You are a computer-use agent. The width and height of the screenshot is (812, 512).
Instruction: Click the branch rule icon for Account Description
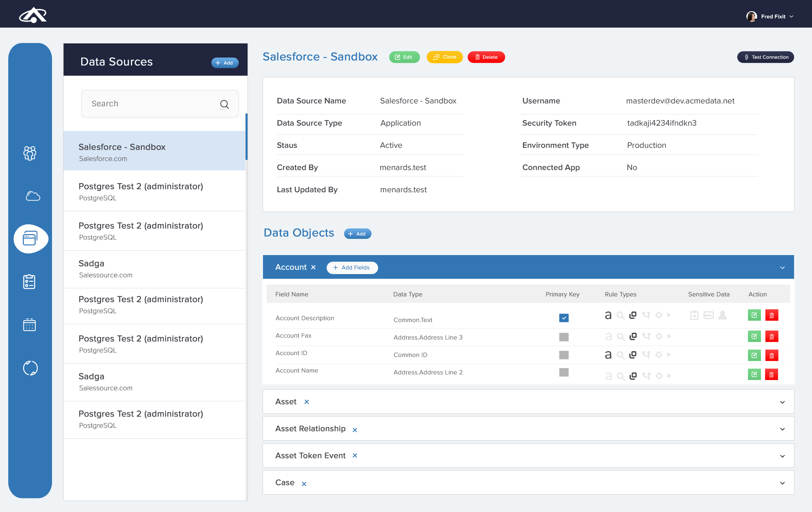click(646, 315)
